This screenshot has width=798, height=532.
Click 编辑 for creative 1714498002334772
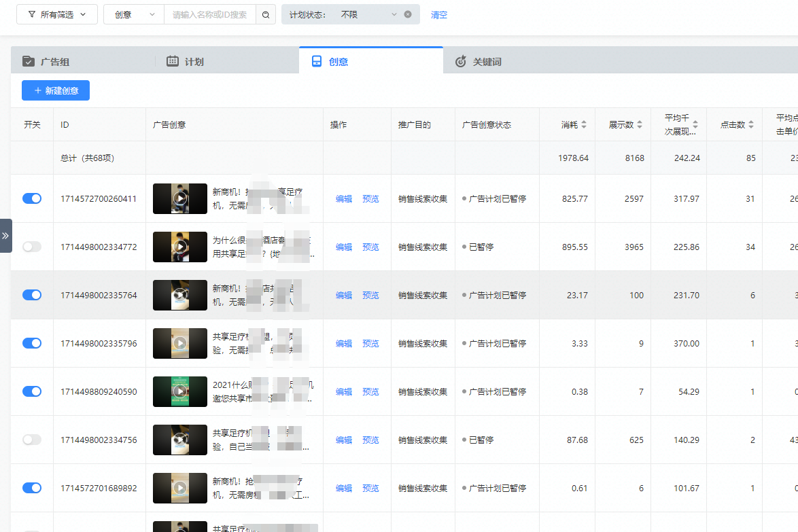pos(343,247)
